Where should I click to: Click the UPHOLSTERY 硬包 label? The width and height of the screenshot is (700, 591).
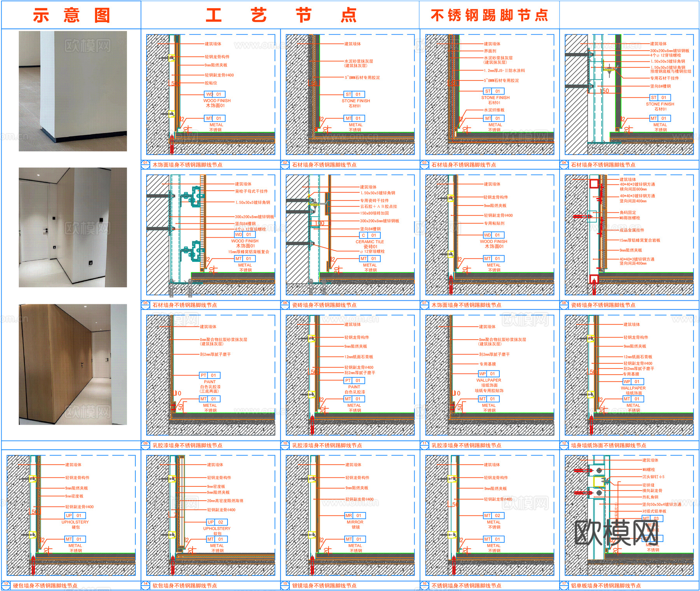click(x=75, y=524)
